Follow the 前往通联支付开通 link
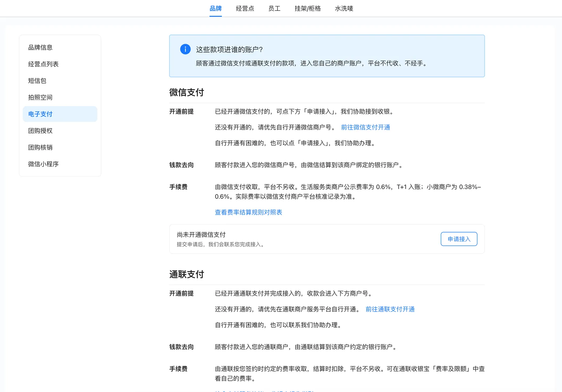This screenshot has width=562, height=392. (x=390, y=309)
